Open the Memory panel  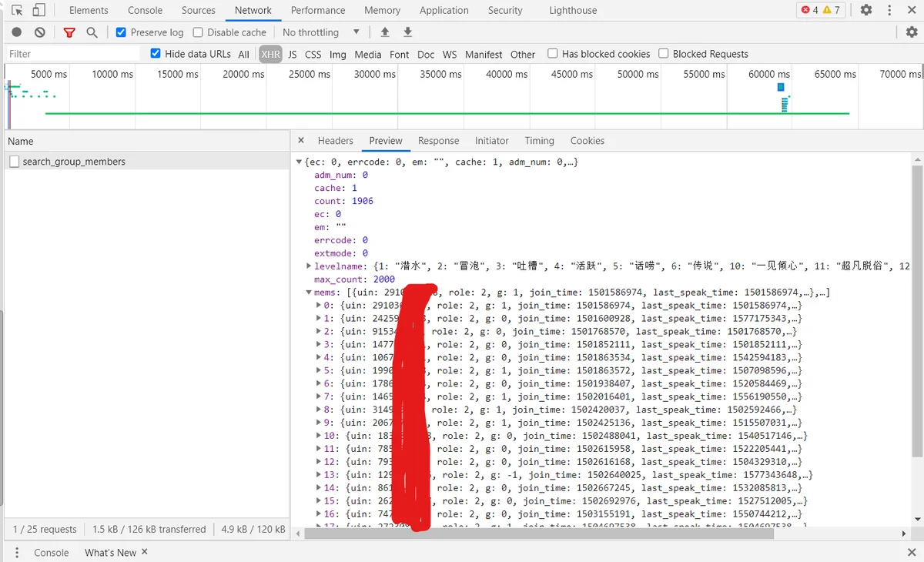tap(383, 11)
